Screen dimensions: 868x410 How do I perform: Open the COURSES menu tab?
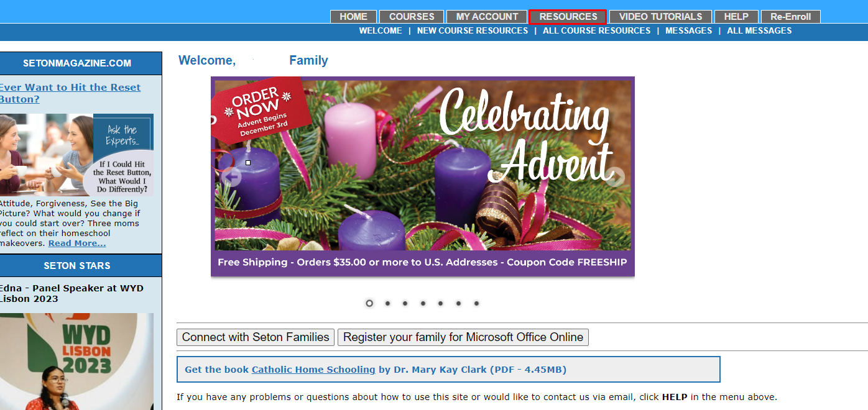412,17
